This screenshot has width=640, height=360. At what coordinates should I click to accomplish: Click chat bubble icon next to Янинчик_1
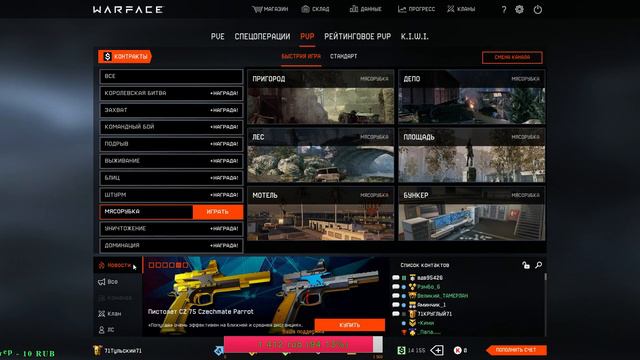point(396,304)
